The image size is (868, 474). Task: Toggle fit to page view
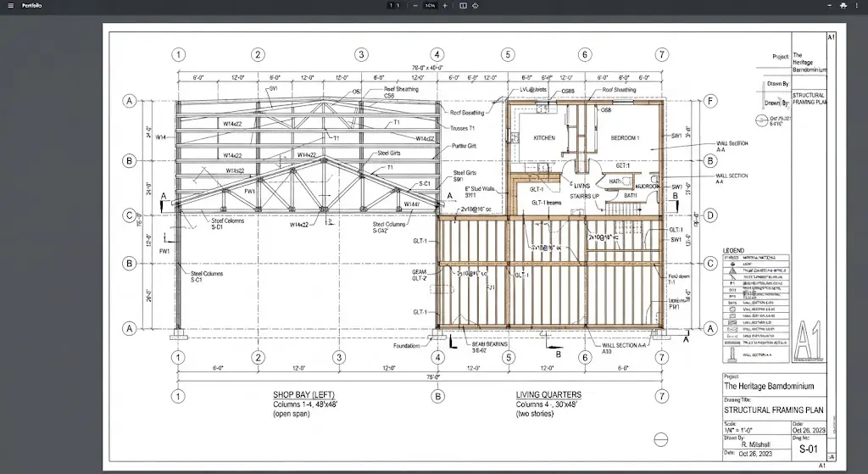(x=463, y=6)
